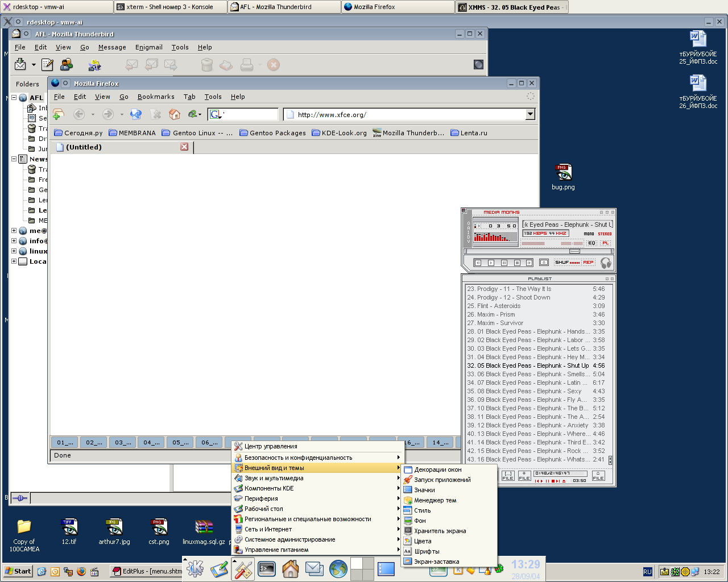Select Центр управления menu entry

[317, 446]
